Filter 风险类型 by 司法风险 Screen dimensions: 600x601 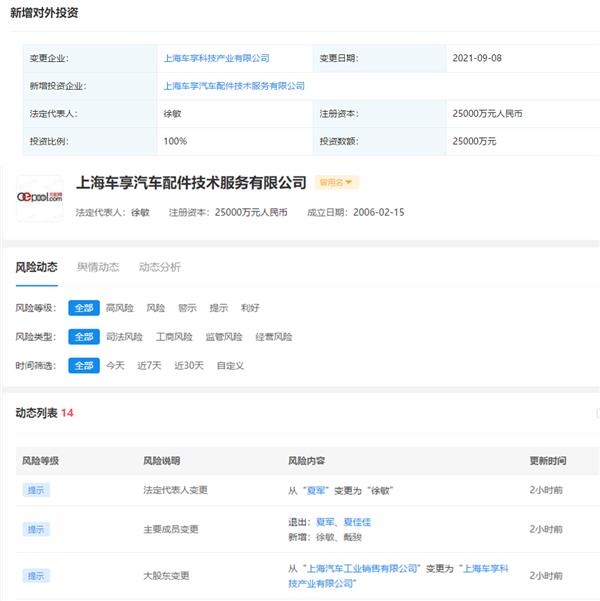125,337
